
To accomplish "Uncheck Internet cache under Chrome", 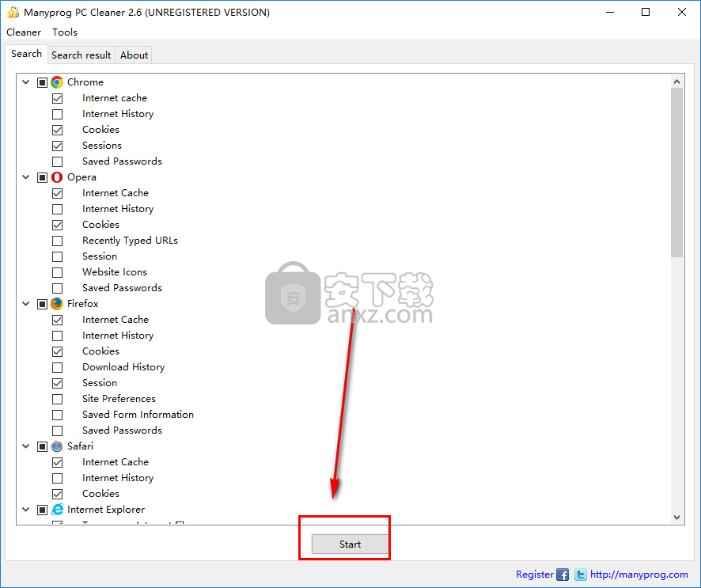I will tap(57, 98).
